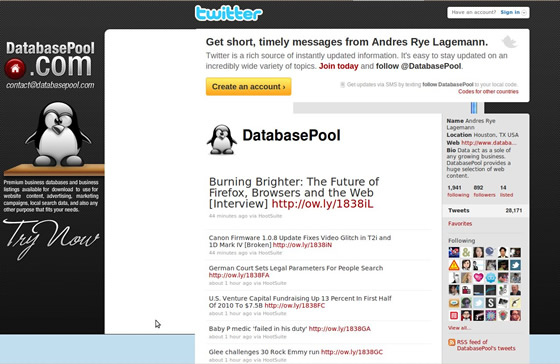Click the 28,171 tweets count

(x=514, y=210)
